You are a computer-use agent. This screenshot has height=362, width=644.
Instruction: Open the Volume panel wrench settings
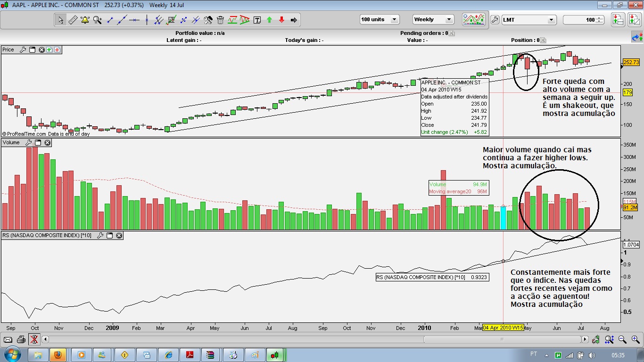(x=28, y=142)
